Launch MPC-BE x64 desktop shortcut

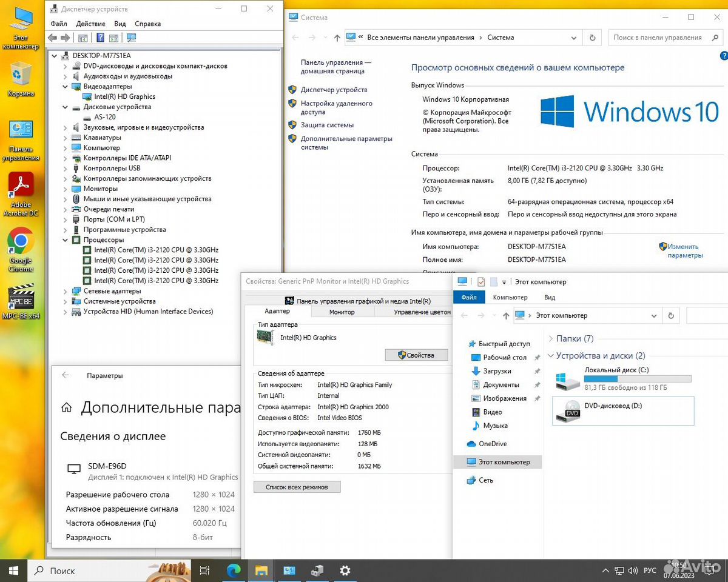tap(21, 300)
